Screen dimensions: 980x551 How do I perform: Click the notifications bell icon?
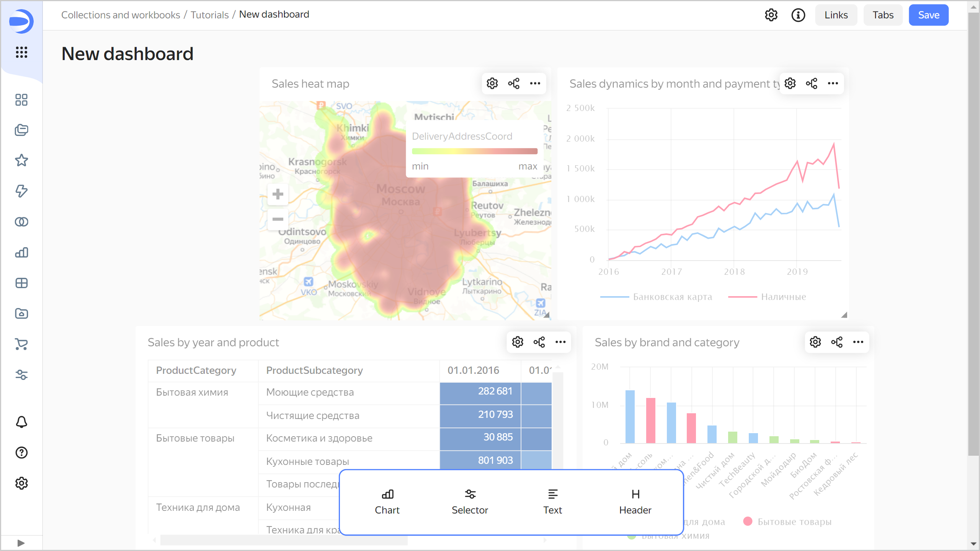pos(21,422)
